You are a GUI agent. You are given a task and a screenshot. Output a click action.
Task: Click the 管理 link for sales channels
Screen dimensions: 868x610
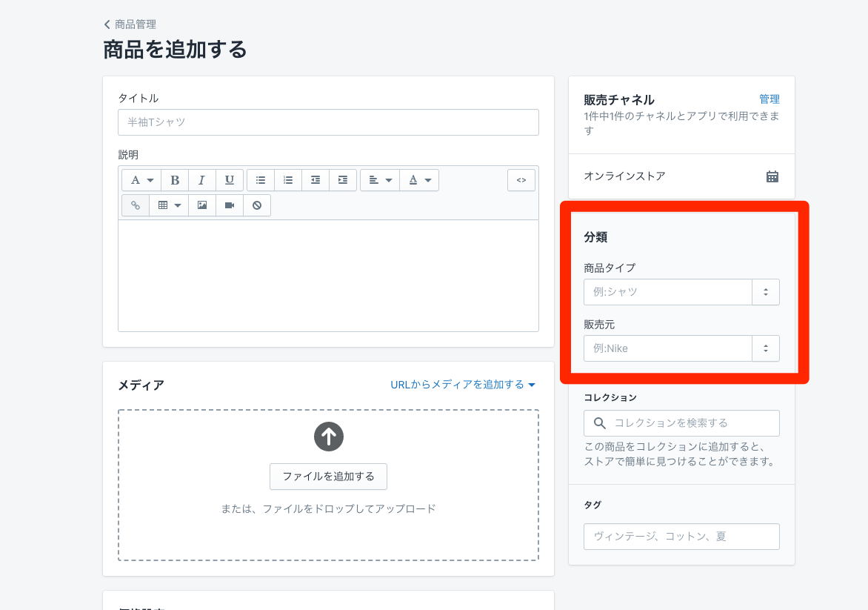click(x=769, y=99)
